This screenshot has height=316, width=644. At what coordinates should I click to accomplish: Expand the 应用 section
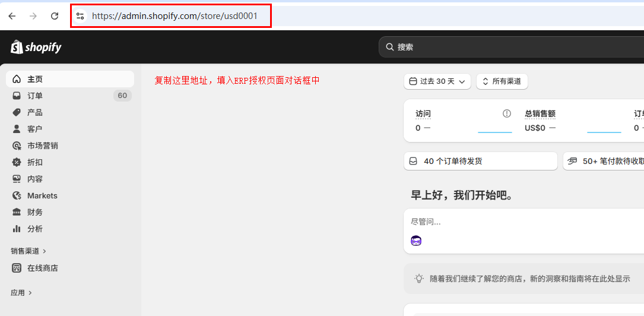[21, 293]
